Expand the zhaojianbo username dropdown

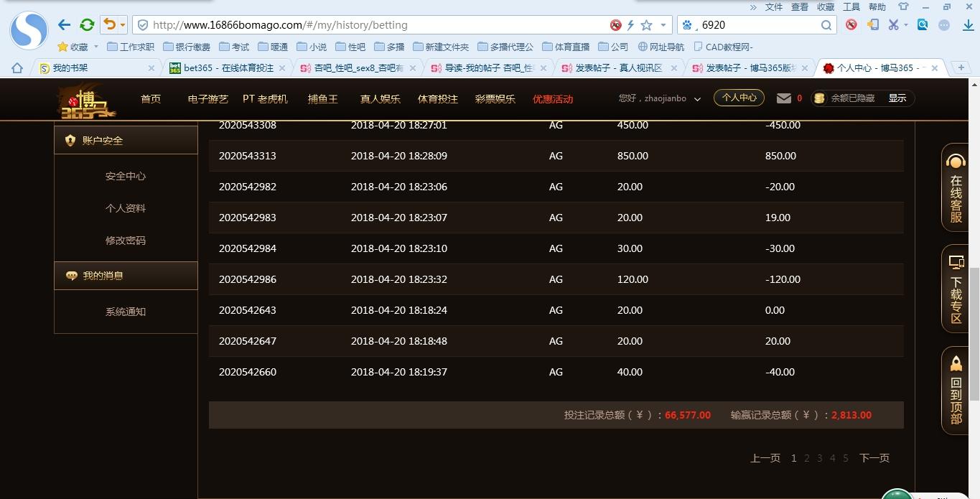[x=696, y=99]
